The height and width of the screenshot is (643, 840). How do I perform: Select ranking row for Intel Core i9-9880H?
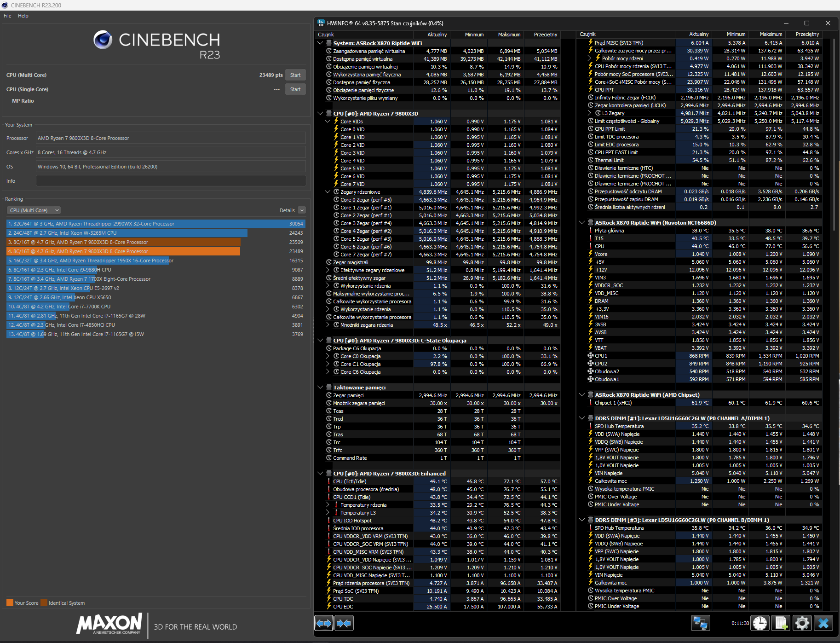pos(155,270)
